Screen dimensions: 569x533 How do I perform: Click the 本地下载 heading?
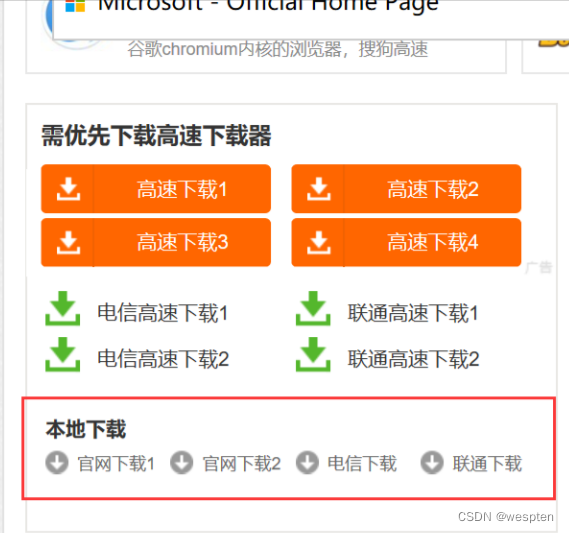pos(86,429)
